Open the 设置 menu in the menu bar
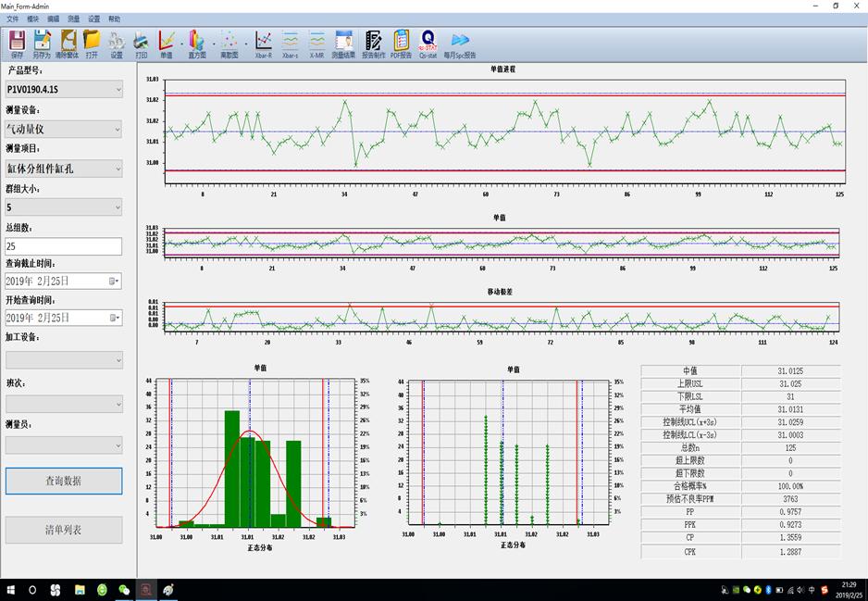 point(94,19)
